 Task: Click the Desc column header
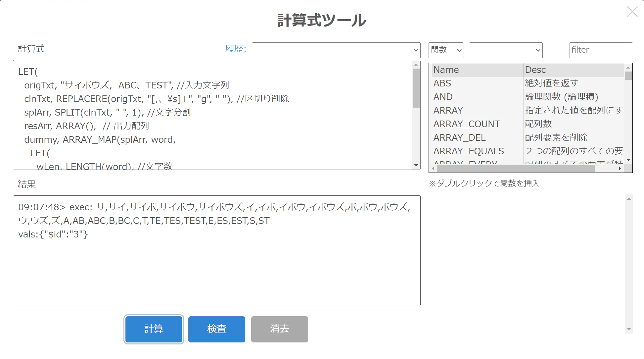[x=535, y=70]
